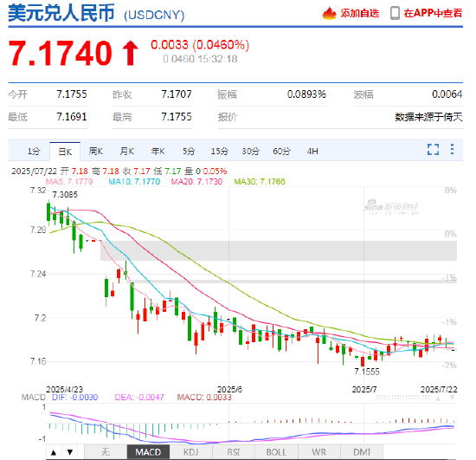Click the chart low label 7.1555
Viewport: 476px width, 460px height.
[x=367, y=372]
